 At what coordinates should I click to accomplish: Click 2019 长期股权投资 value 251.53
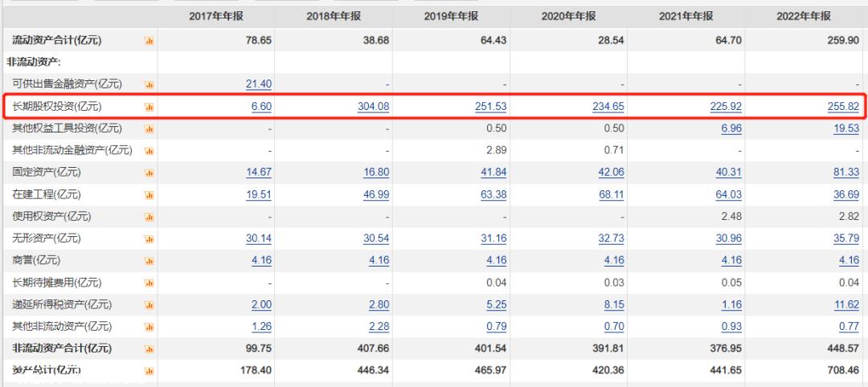(491, 106)
